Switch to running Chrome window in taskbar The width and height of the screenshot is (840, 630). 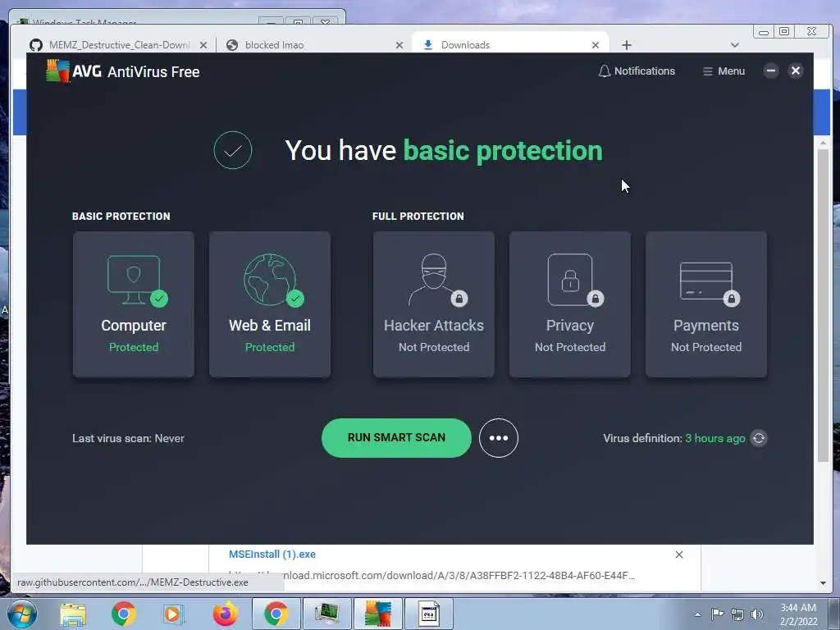[x=276, y=614]
